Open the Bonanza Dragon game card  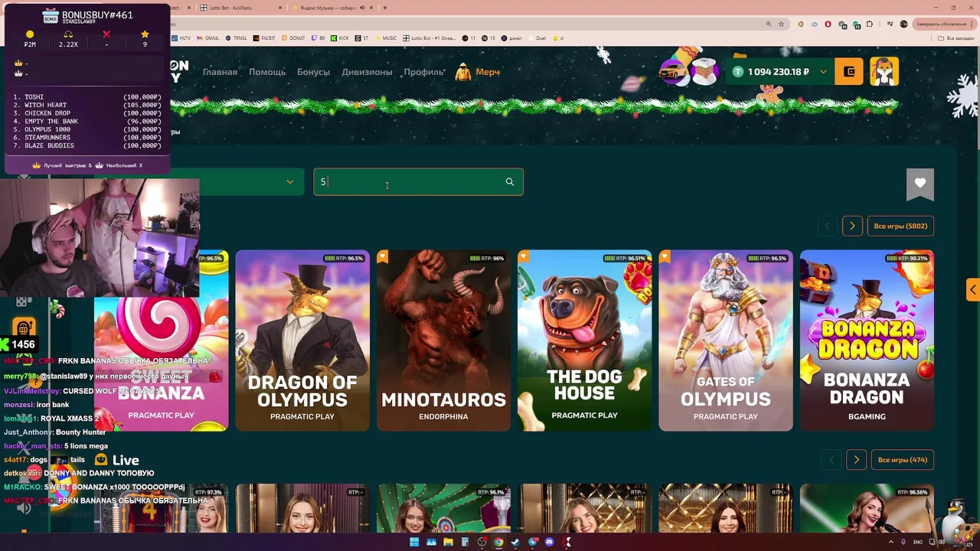tap(867, 341)
